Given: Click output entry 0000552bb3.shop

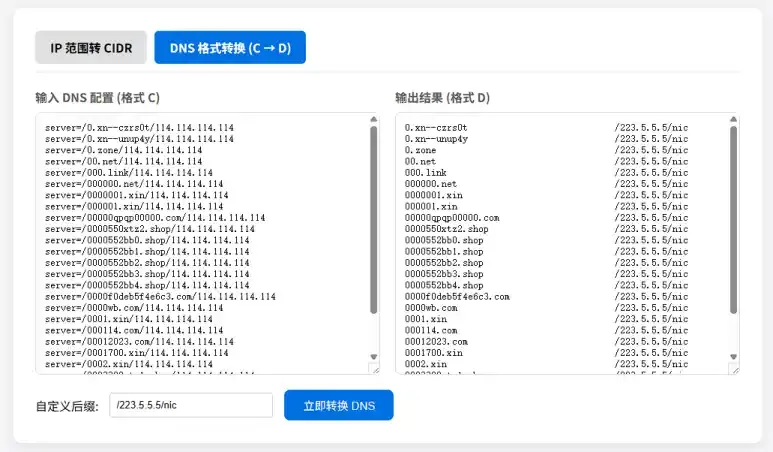Looking at the screenshot, I should click(x=444, y=274).
